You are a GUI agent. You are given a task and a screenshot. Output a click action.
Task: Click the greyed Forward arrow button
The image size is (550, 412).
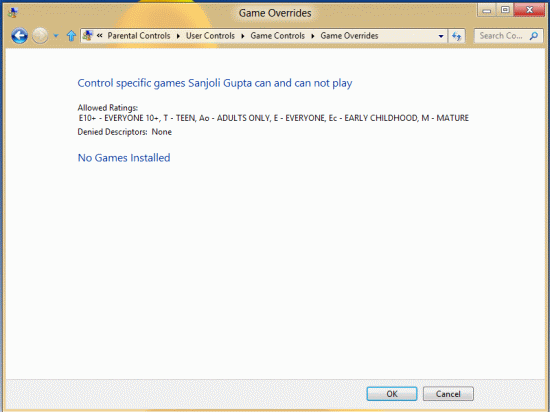[40, 36]
